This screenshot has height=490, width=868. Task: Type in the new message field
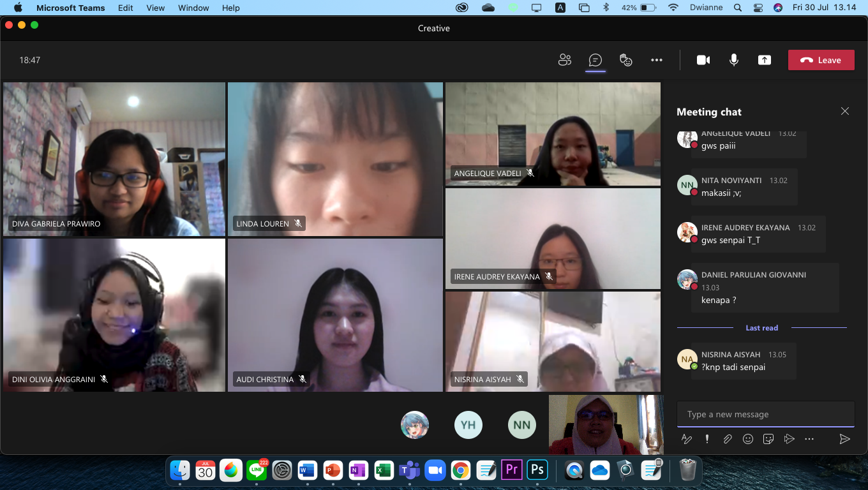(x=765, y=414)
